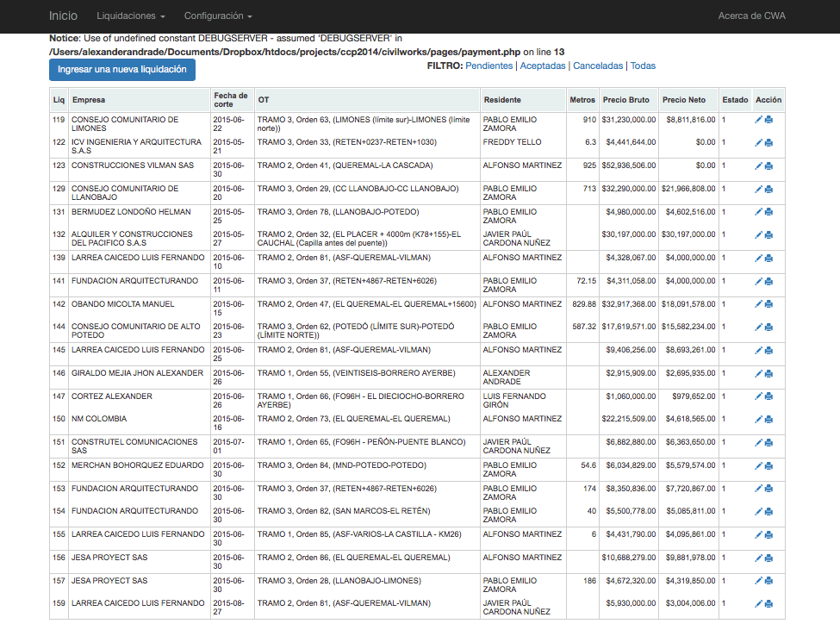Print liquidación 132 Alquiler y Construcciones
This screenshot has height=630, width=840.
click(768, 234)
